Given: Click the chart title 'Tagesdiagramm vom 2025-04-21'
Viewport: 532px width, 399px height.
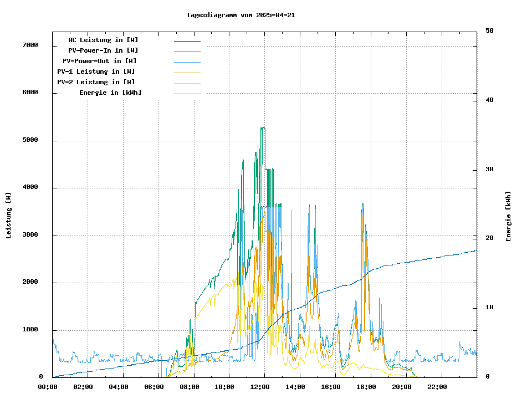Looking at the screenshot, I should [241, 15].
